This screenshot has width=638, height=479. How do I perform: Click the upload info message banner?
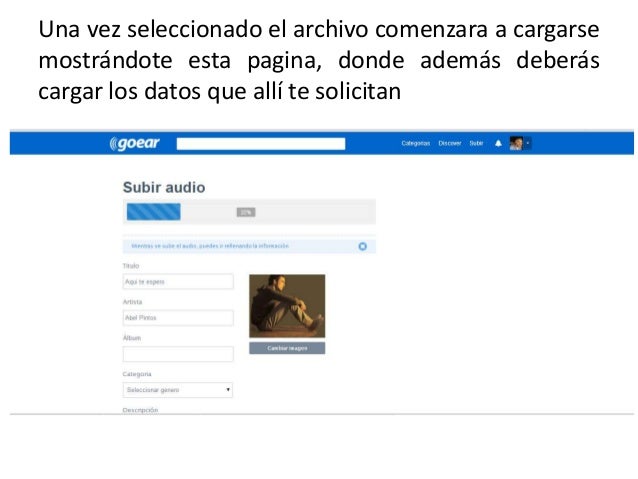tap(249, 246)
